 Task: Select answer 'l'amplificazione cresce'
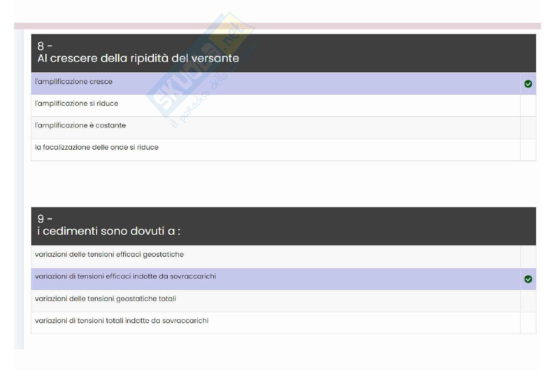[74, 82]
